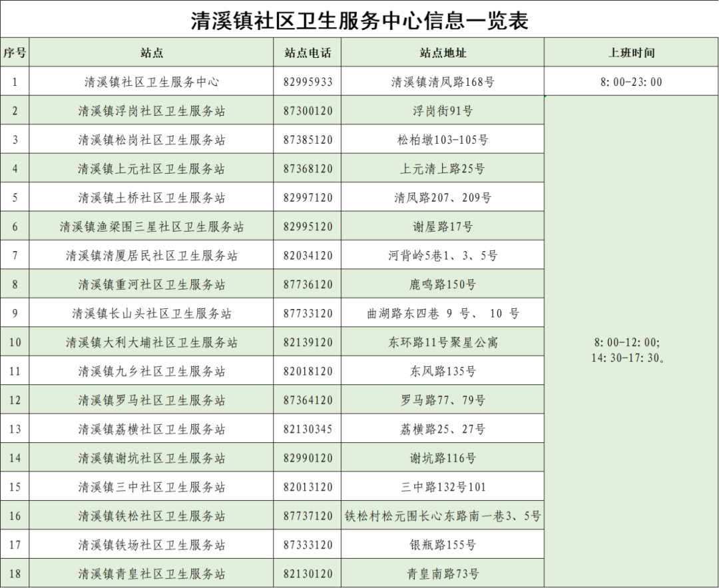This screenshot has height=588, width=719.
Task: Select the 上元清上路25号 address cell
Action: click(443, 168)
